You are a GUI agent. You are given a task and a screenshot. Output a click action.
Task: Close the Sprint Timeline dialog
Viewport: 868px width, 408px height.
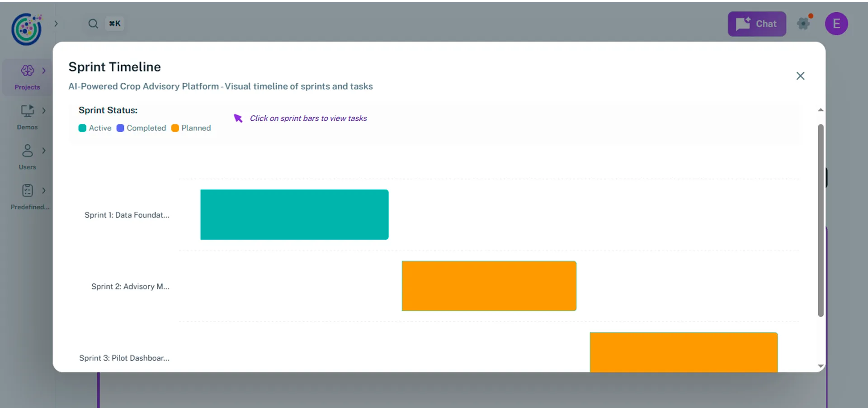800,76
